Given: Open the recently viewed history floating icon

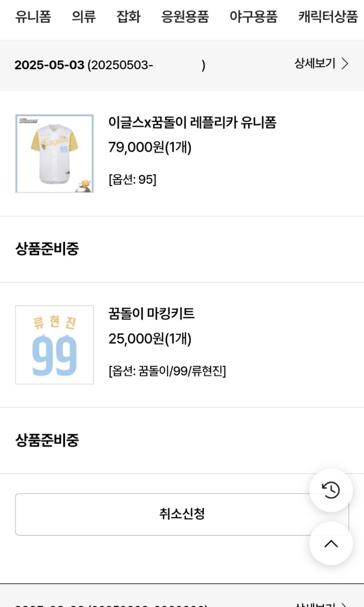Looking at the screenshot, I should (x=331, y=490).
